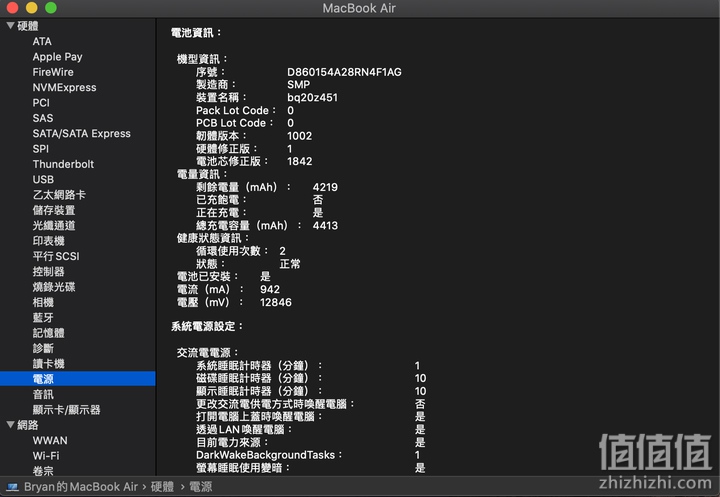The width and height of the screenshot is (720, 497).
Task: Click serial number D860154A28RN4F1AG
Action: coord(344,72)
